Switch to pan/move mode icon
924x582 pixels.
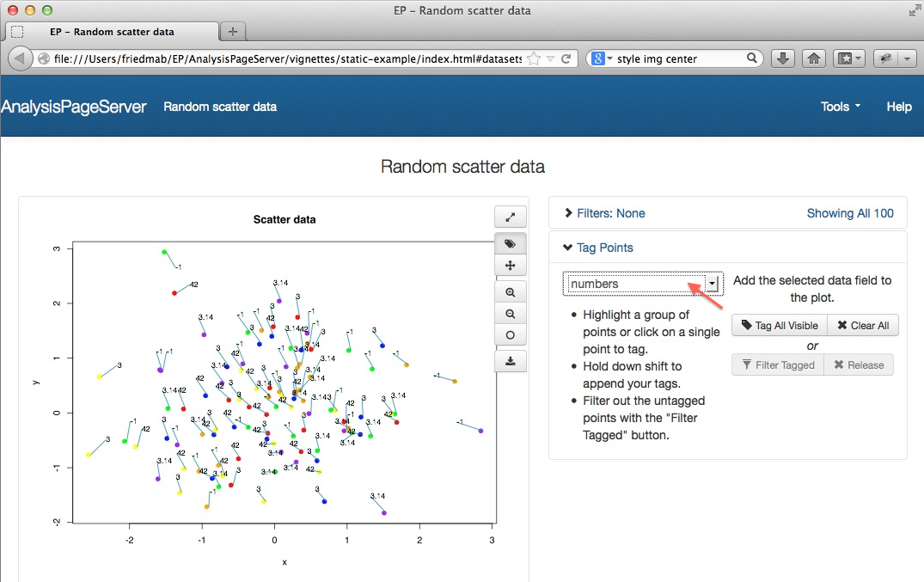[x=511, y=266]
